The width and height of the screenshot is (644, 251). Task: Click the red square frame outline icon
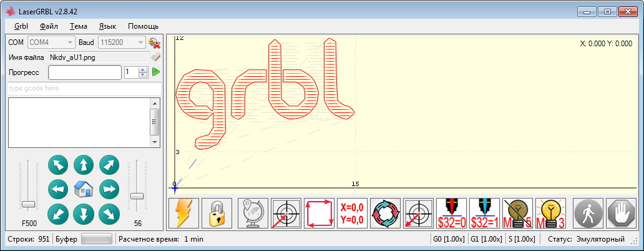(319, 214)
